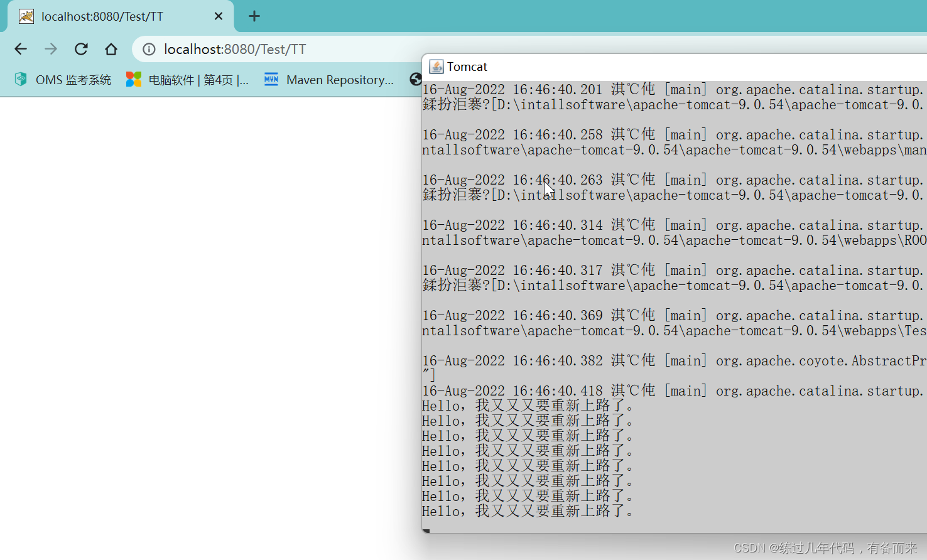Reload the page with the refresh icon
The width and height of the screenshot is (927, 560).
(x=81, y=49)
